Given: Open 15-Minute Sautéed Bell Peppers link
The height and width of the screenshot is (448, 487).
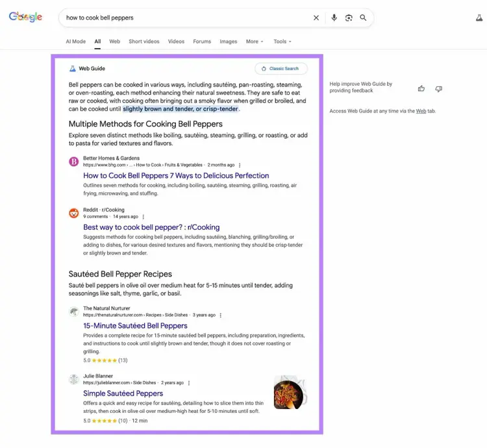Looking at the screenshot, I should click(135, 325).
